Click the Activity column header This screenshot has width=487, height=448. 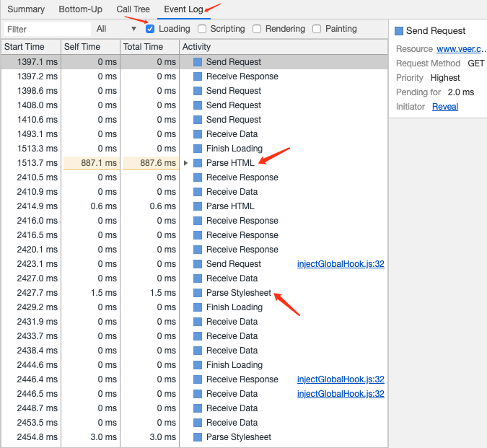[284, 47]
